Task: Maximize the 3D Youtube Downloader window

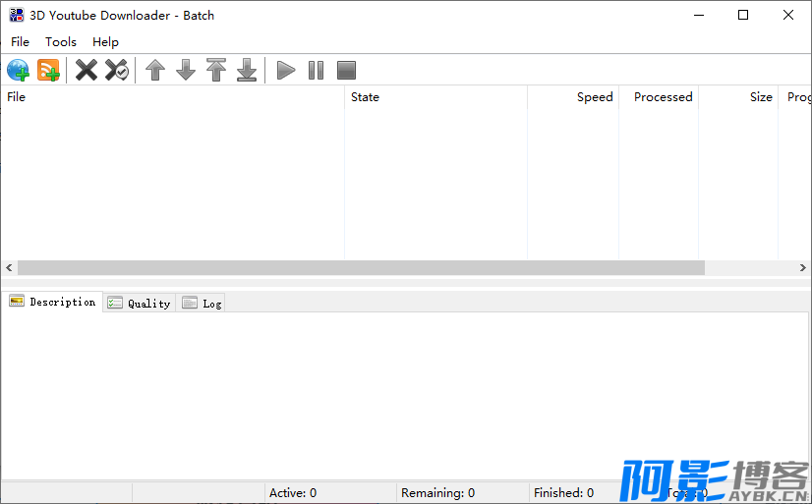Action: [x=743, y=15]
